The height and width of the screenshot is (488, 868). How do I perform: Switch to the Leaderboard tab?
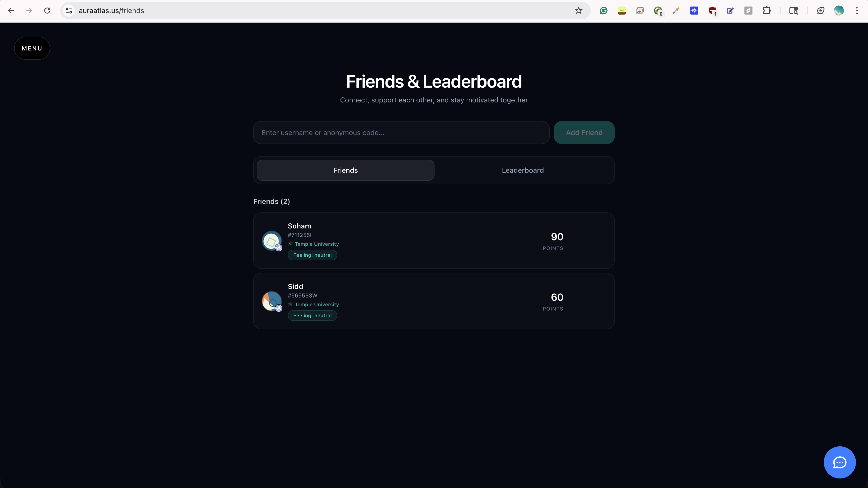(x=523, y=170)
